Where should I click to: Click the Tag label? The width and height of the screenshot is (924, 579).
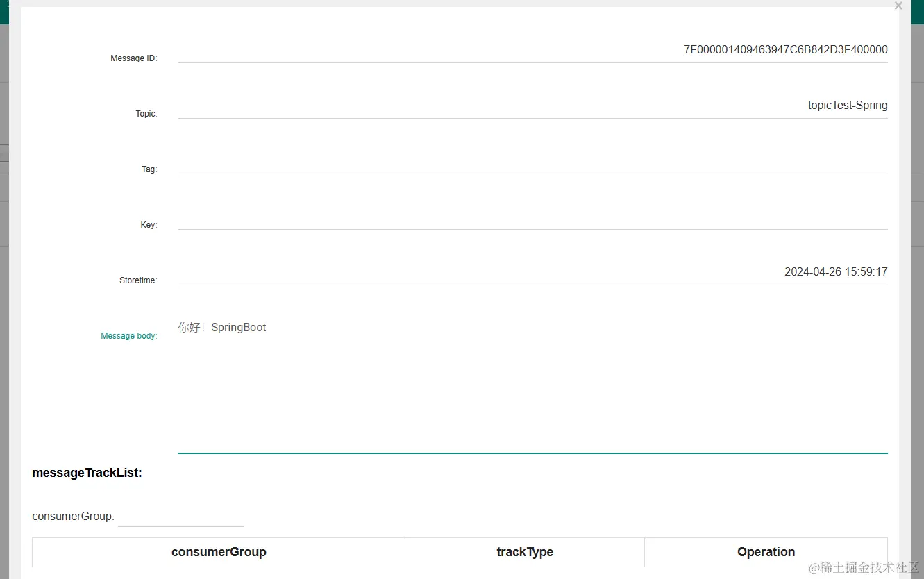pos(149,169)
